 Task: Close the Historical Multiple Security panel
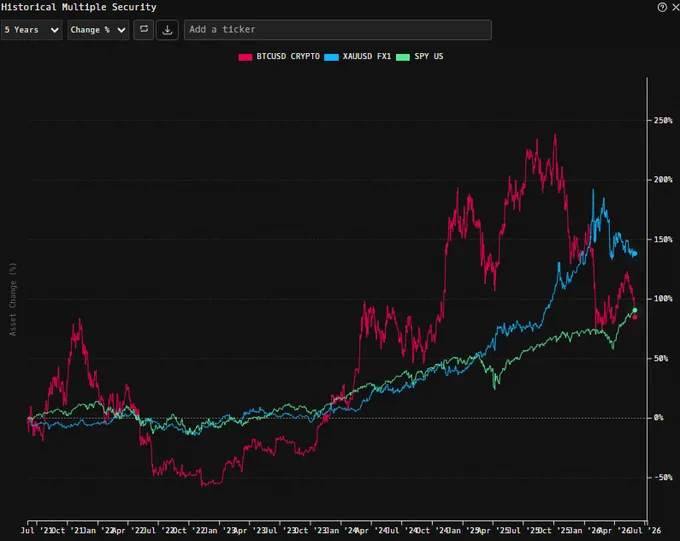pos(676,7)
